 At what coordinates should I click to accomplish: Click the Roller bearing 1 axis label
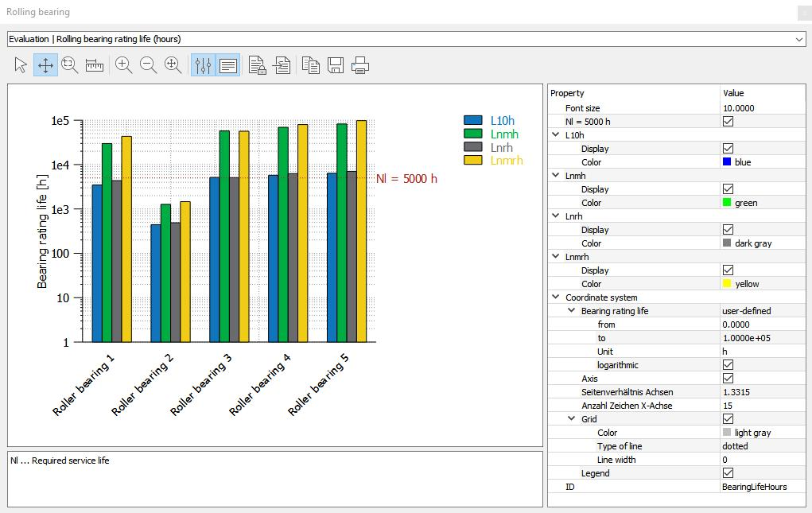pyautogui.click(x=84, y=385)
